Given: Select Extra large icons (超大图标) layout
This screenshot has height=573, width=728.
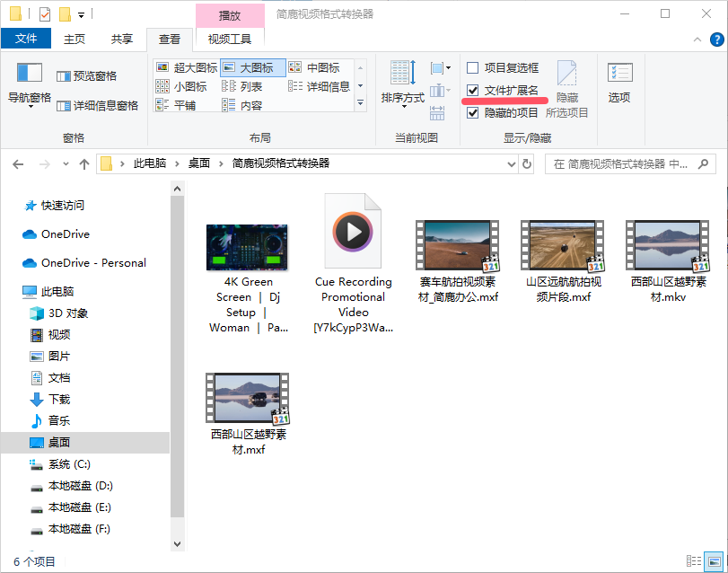Looking at the screenshot, I should [187, 67].
